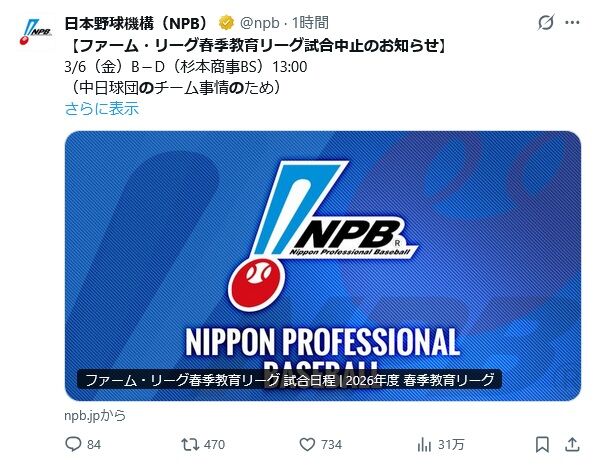This screenshot has width=598, height=466.
Task: Open the three-dot more options menu
Action: coord(572,22)
